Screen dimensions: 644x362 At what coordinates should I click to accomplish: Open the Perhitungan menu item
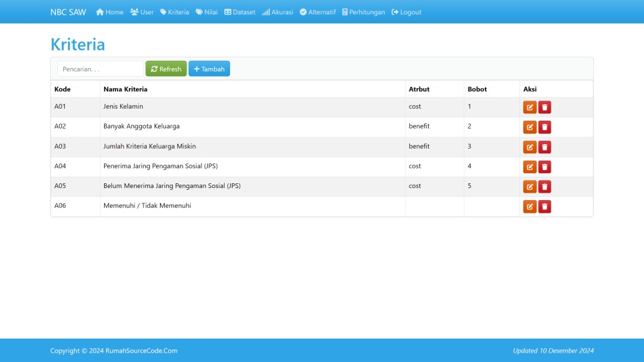363,12
